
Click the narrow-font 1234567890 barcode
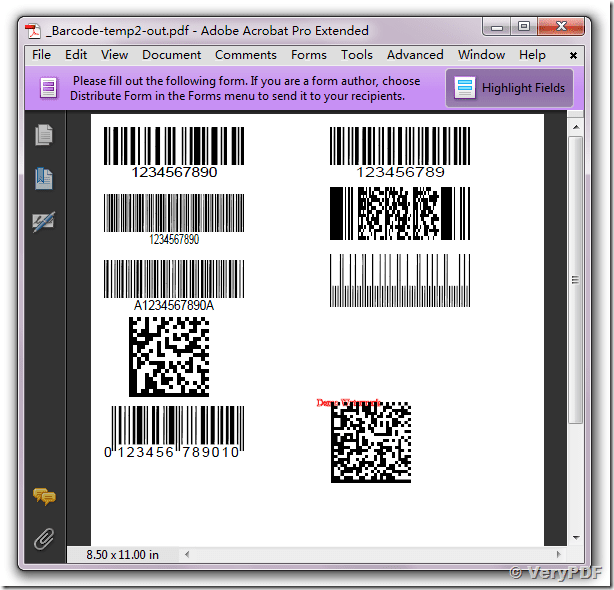174,219
